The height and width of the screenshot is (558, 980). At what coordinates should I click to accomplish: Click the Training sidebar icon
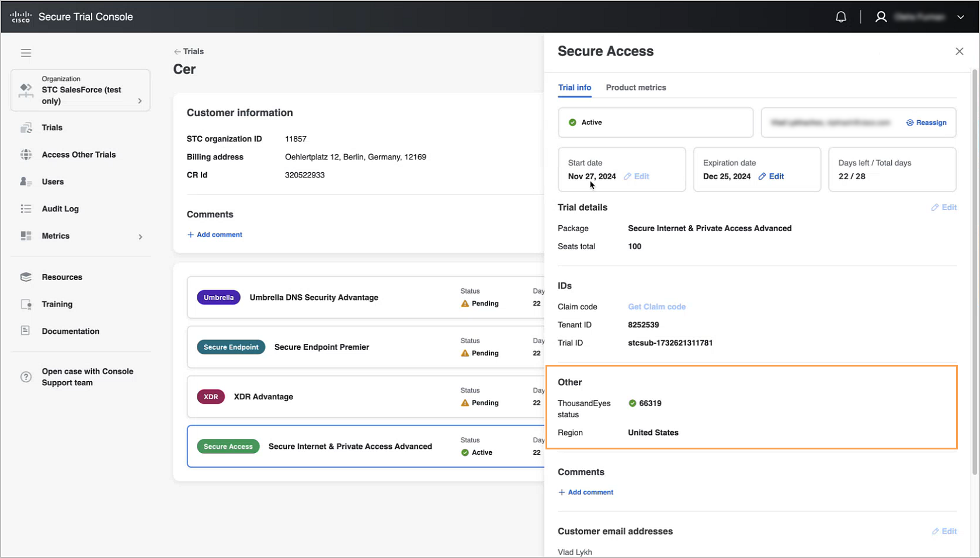26,304
